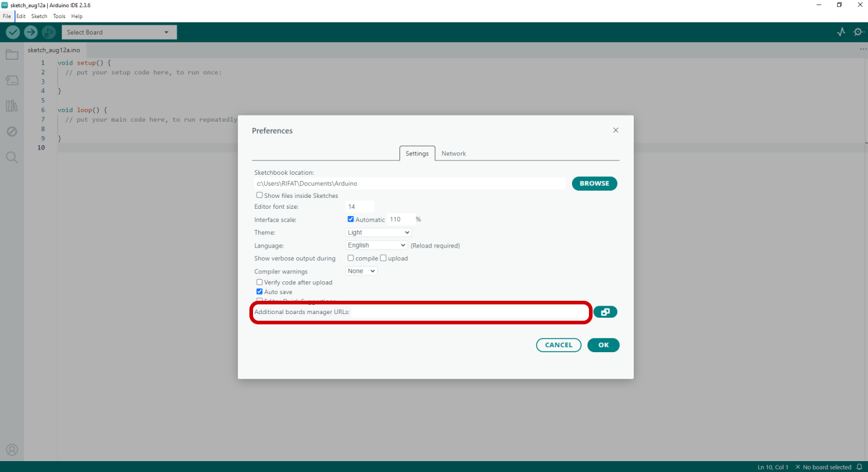This screenshot has height=472, width=868.
Task: Open the Serial Monitor icon
Action: click(858, 32)
